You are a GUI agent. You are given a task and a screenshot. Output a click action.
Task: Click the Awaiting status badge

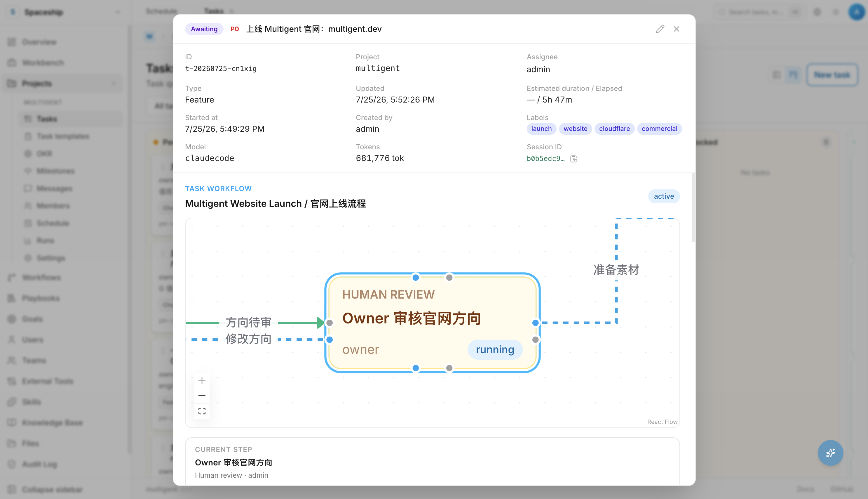point(204,29)
